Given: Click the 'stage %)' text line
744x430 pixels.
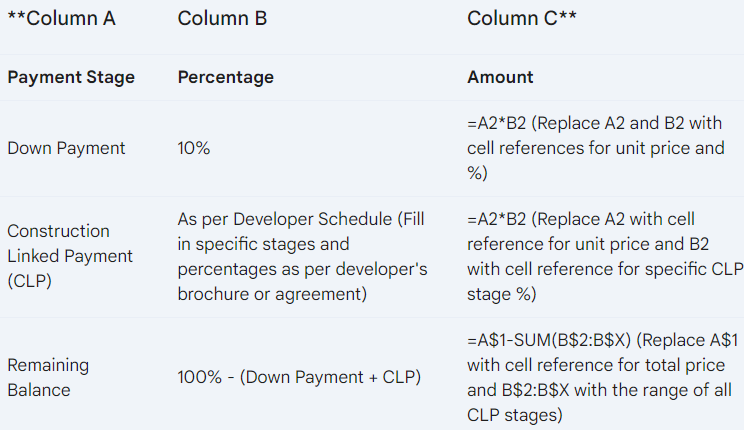Looking at the screenshot, I should coord(502,294).
